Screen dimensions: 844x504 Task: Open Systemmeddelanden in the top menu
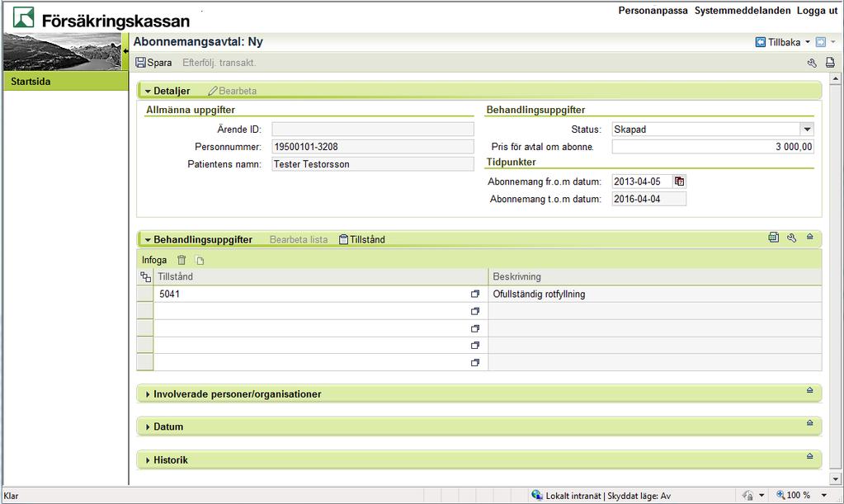coord(743,10)
